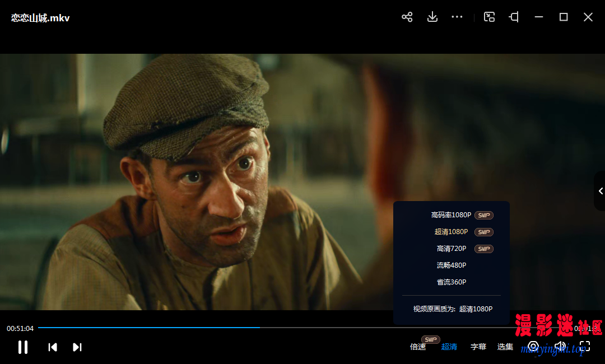Pause the video playback
Screen dimensions: 605x364
pos(23,347)
